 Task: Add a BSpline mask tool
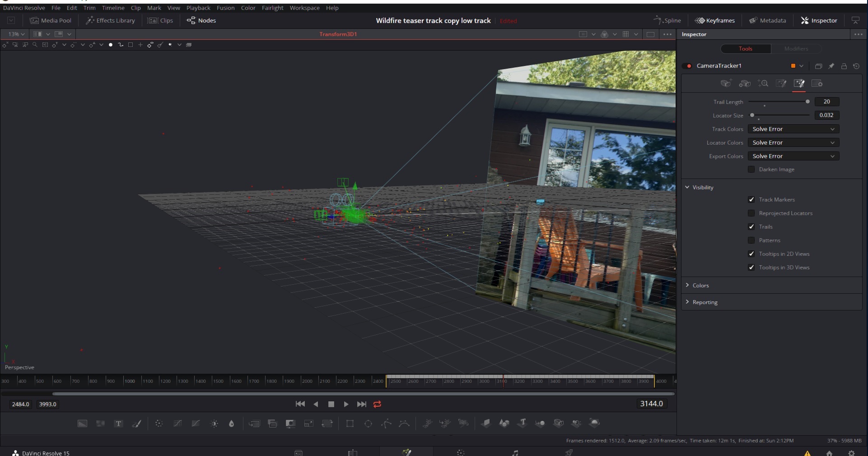[404, 423]
